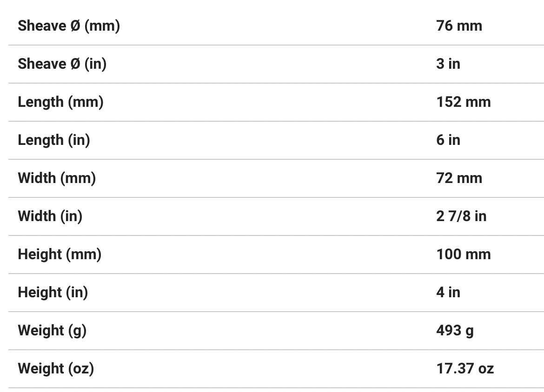Click the Length (in) row label

click(54, 140)
